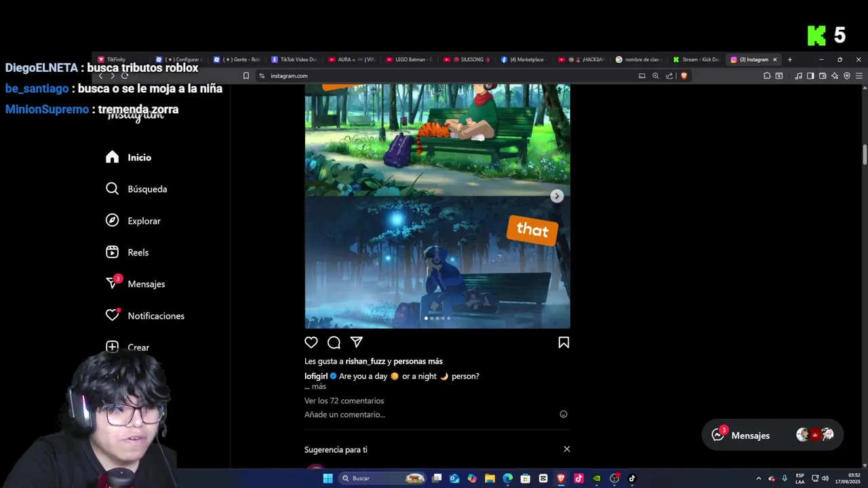868x488 pixels.
Task: Click lofigirl username in caption
Action: (x=316, y=376)
